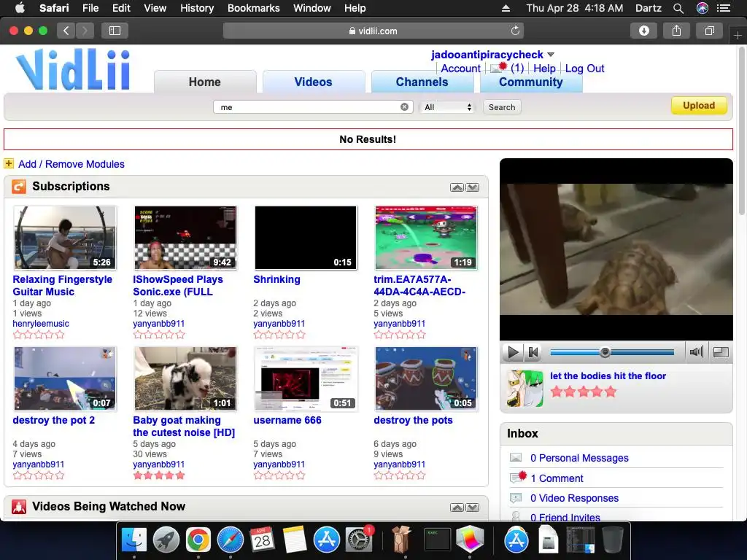Image resolution: width=747 pixels, height=560 pixels.
Task: Click the Add / Remove Modules plus icon
Action: click(x=9, y=164)
